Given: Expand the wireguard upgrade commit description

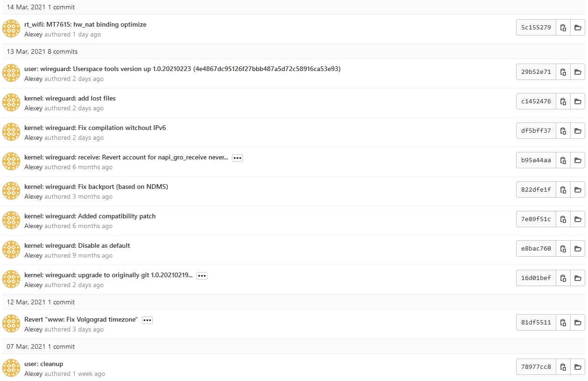Looking at the screenshot, I should point(201,275).
